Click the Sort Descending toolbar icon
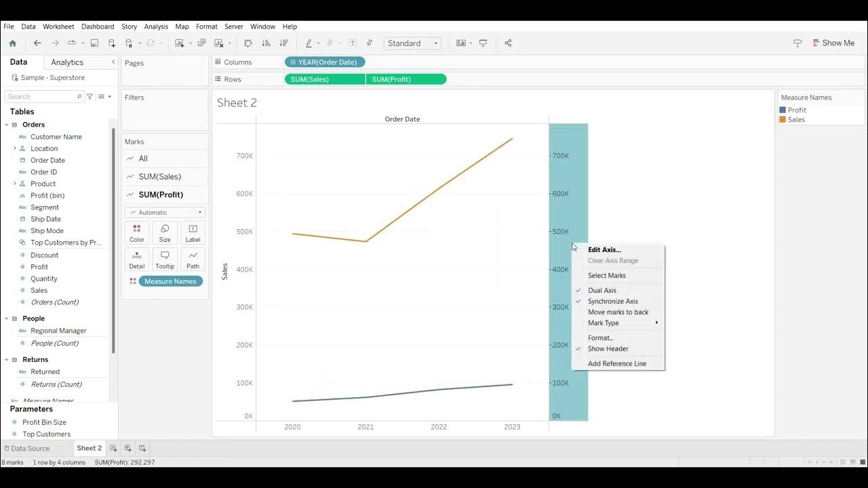 [283, 43]
